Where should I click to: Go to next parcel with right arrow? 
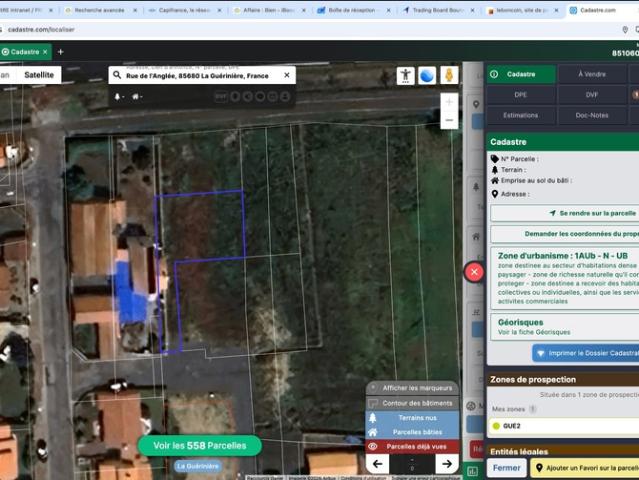point(447,464)
